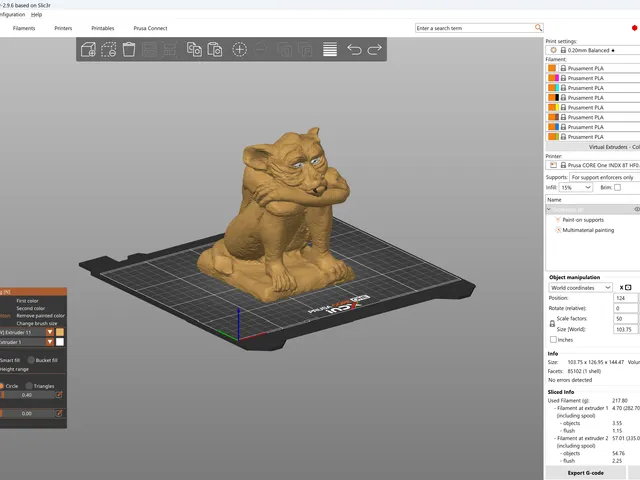
Task: Open the Extruder 1 second color dropdown arrow
Action: (x=50, y=342)
